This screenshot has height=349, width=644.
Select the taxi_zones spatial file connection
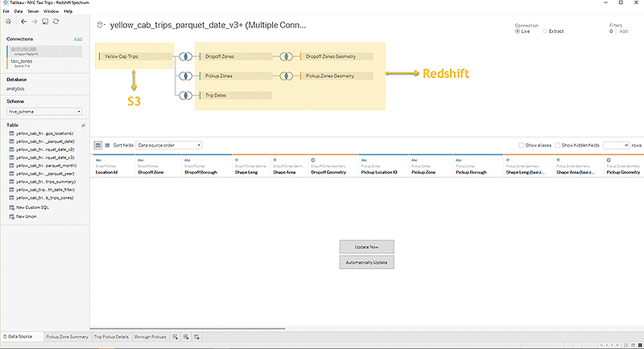(44, 63)
